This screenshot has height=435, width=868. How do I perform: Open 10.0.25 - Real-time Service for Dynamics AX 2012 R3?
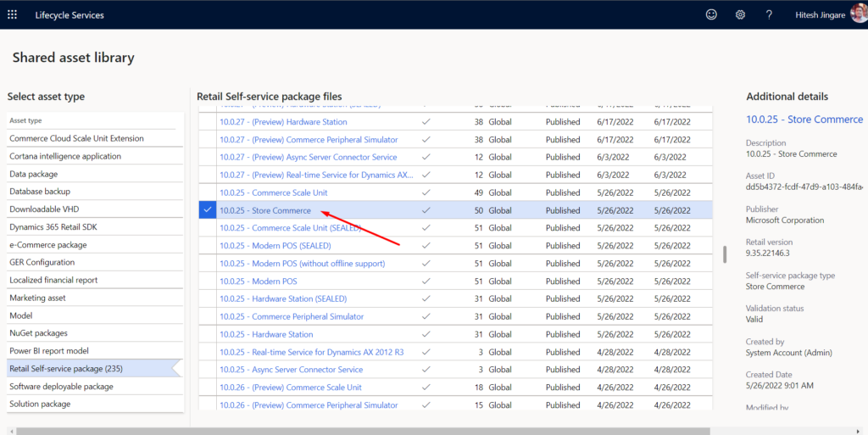pyautogui.click(x=312, y=352)
